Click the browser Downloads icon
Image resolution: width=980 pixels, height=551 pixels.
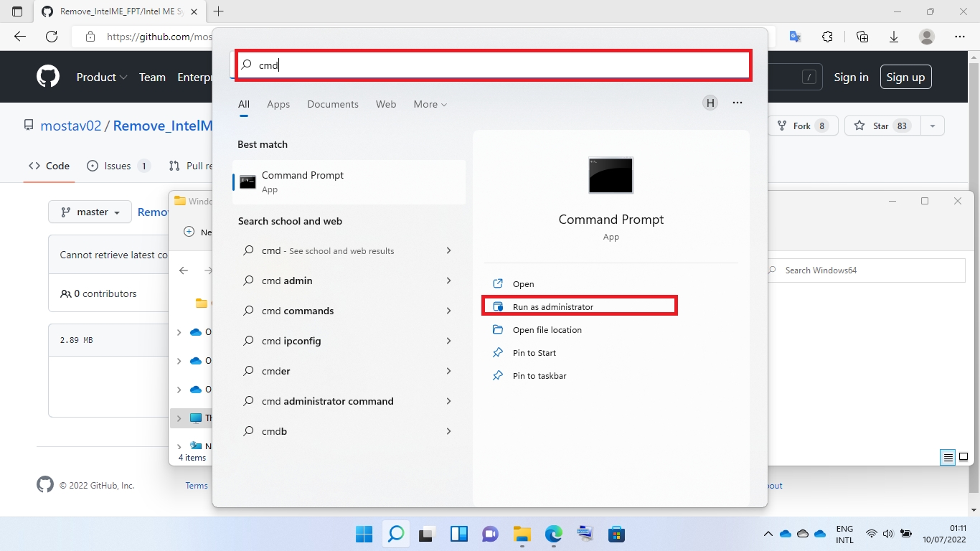click(x=895, y=37)
